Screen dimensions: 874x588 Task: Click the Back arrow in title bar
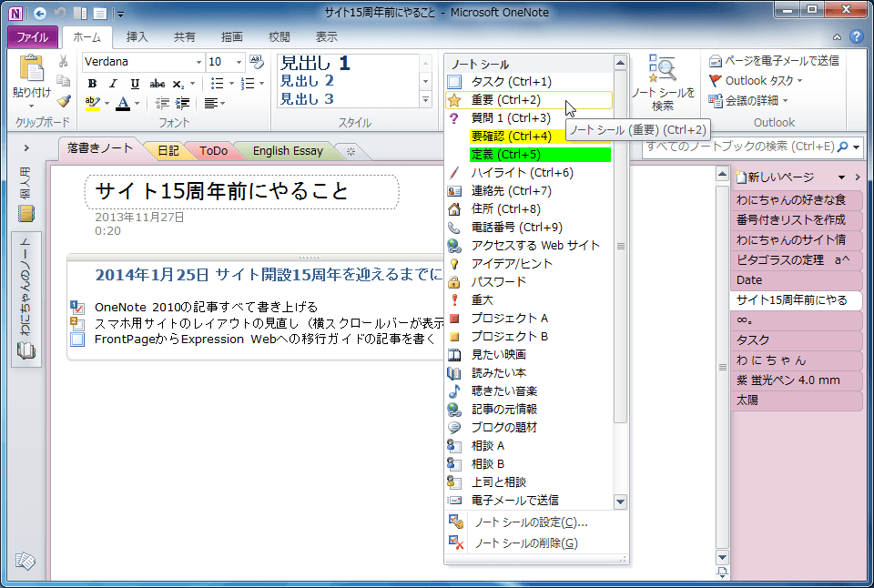tap(40, 13)
